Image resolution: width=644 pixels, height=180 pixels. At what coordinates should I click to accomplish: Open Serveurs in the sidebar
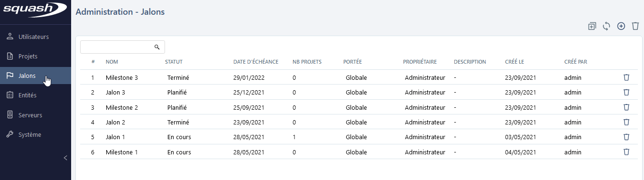[36, 115]
